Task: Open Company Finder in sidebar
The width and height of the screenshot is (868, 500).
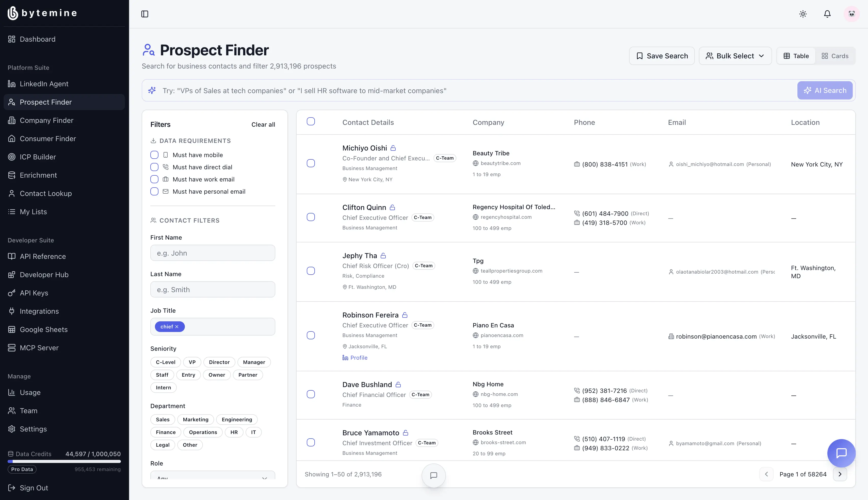Action: click(x=46, y=120)
